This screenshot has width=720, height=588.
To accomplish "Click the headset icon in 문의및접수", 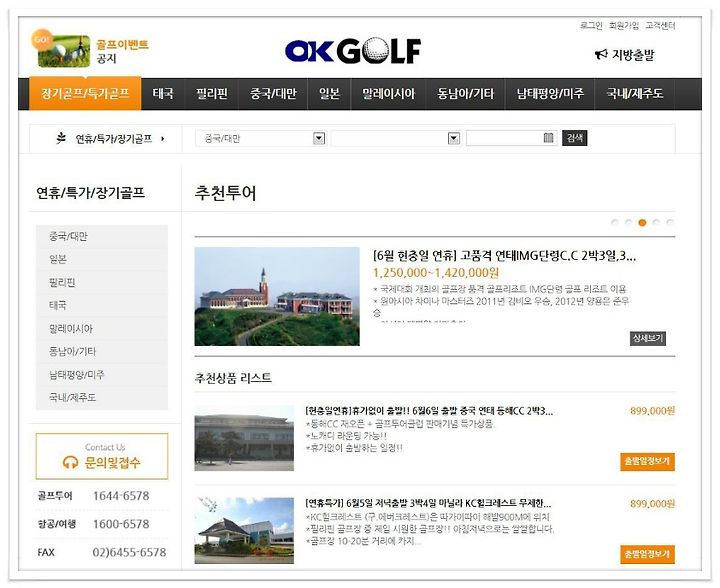I will (70, 462).
